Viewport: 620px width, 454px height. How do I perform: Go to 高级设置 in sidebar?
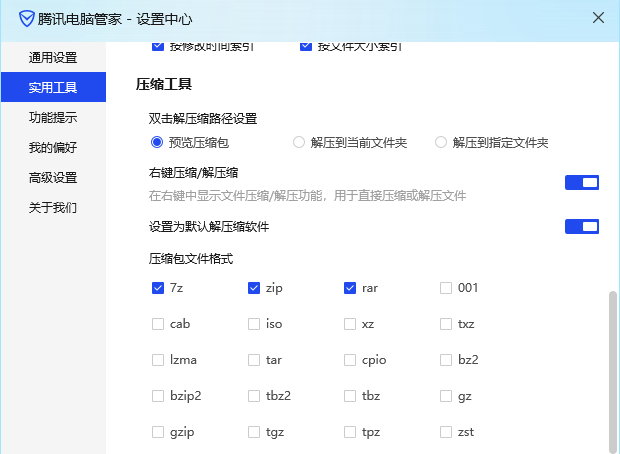53,178
